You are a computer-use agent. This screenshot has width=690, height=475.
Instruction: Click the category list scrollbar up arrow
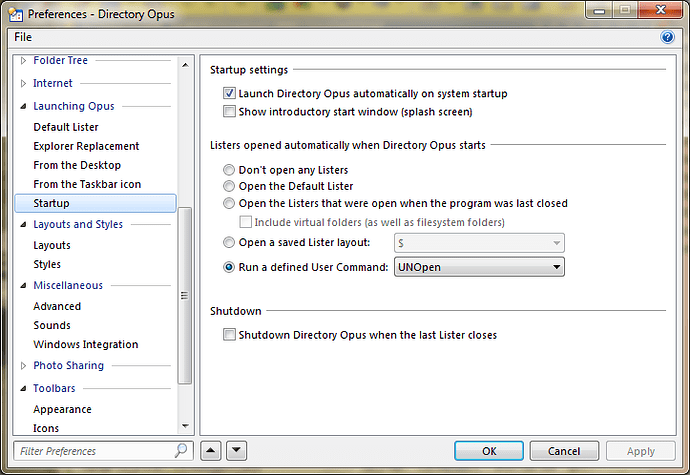click(x=185, y=65)
